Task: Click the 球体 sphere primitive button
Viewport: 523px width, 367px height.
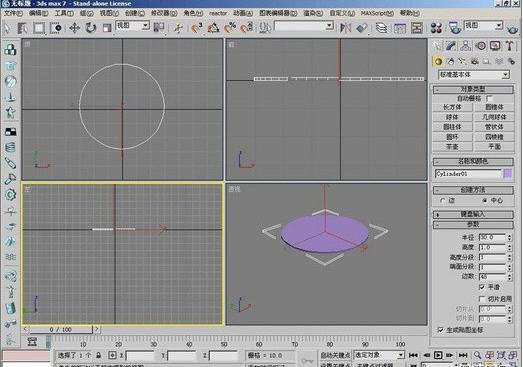Action: click(452, 117)
